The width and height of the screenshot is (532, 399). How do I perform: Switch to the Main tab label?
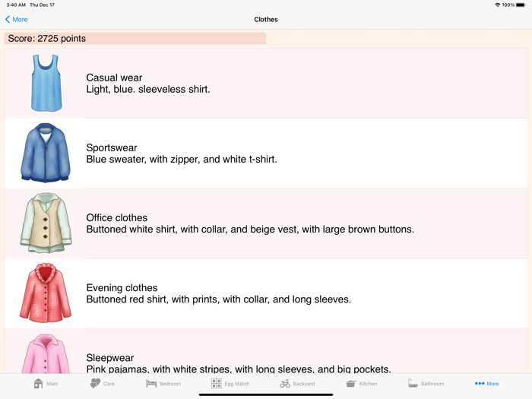[x=52, y=384]
